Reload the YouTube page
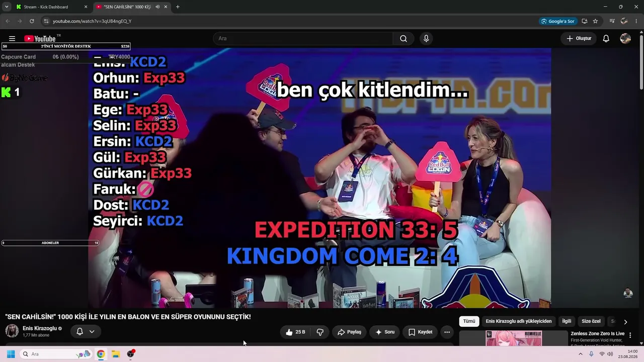 click(32, 21)
